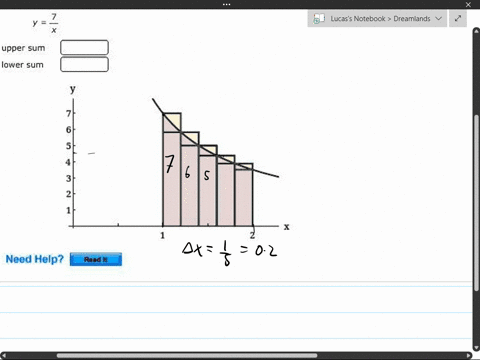Click the handwritten 5 in the third rectangle
Image resolution: width=480 pixels, height=360 pixels.
point(207,175)
